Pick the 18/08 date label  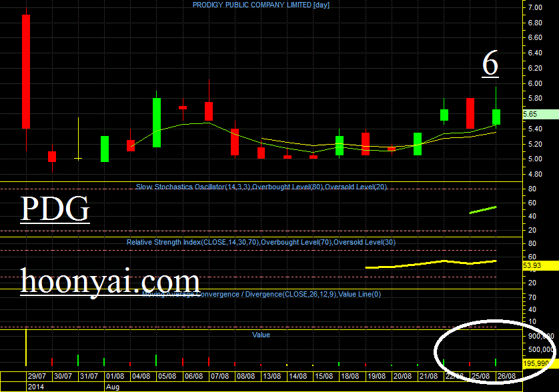tap(350, 376)
